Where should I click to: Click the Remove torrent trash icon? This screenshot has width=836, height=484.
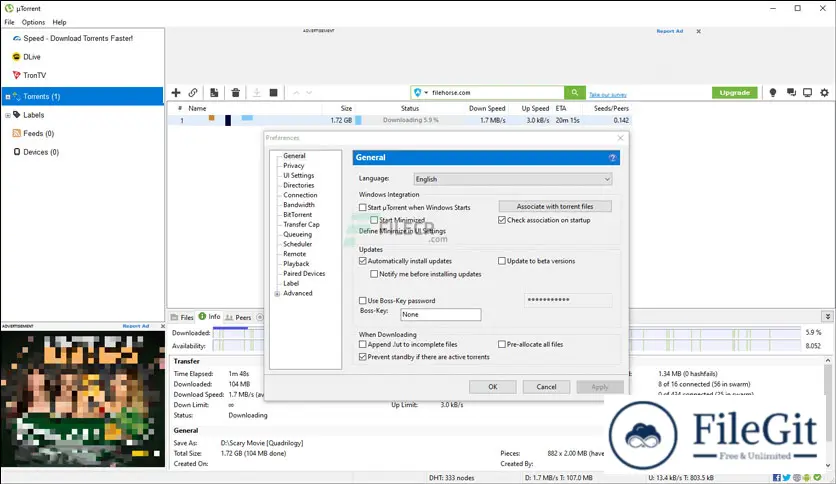tap(236, 93)
